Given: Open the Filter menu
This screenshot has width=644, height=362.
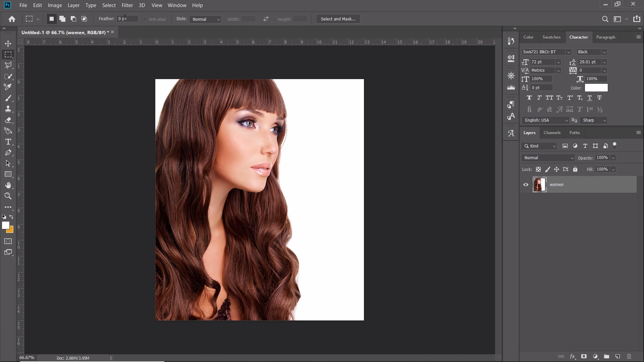Looking at the screenshot, I should click(x=127, y=5).
